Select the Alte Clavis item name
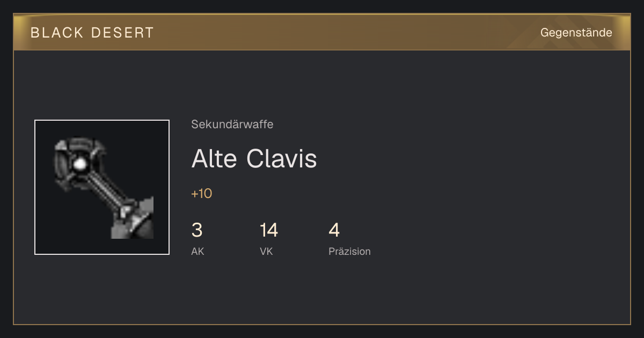 [254, 158]
